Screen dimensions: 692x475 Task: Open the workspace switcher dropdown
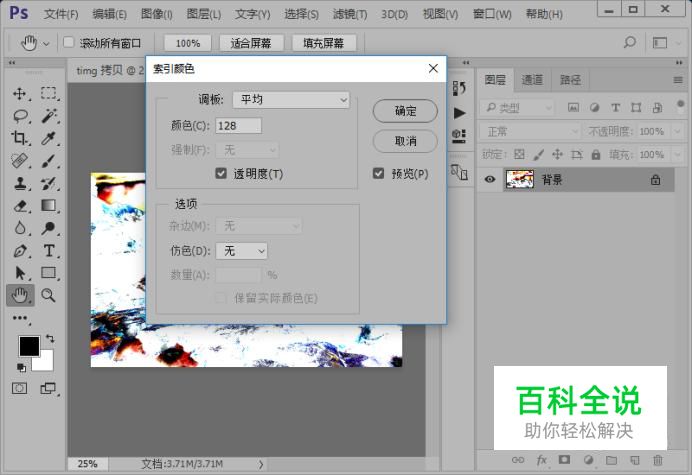(x=665, y=42)
